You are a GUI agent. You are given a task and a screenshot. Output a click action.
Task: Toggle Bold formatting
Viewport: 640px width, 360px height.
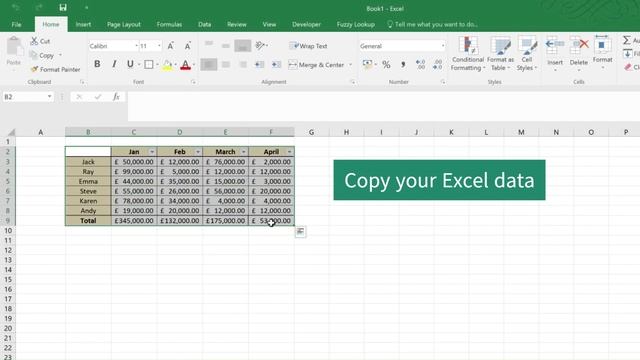coord(97,64)
